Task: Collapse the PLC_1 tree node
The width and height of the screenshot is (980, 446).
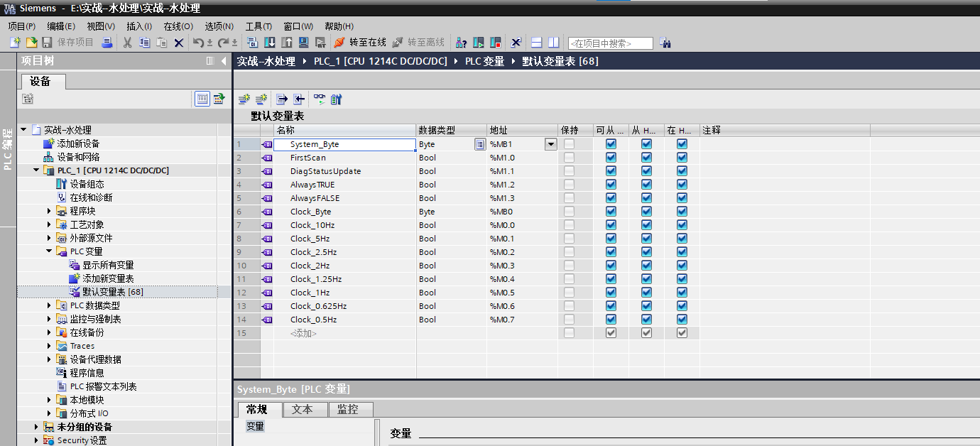Action: point(36,170)
